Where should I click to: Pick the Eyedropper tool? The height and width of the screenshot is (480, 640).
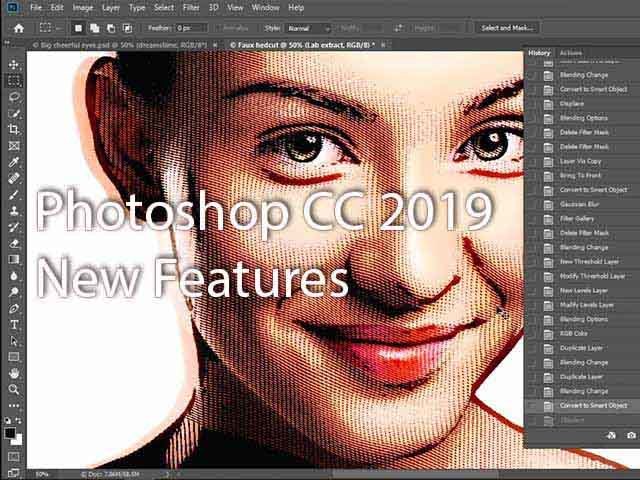coord(14,162)
